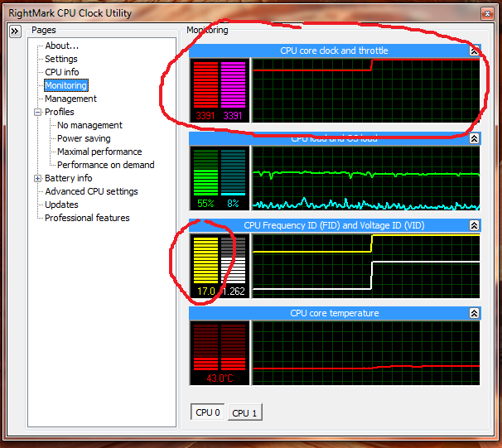Image resolution: width=502 pixels, height=448 pixels.
Task: Collapse the CPU core clock and throttle graph
Action: pos(474,51)
